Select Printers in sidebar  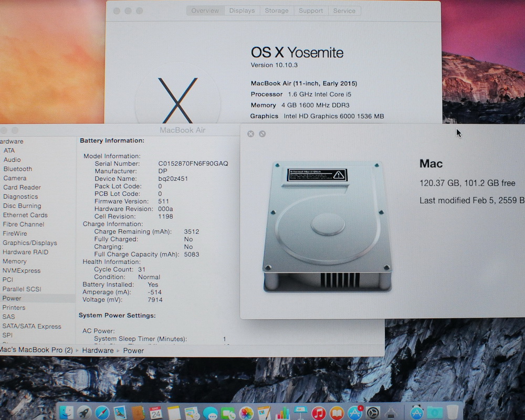14,308
